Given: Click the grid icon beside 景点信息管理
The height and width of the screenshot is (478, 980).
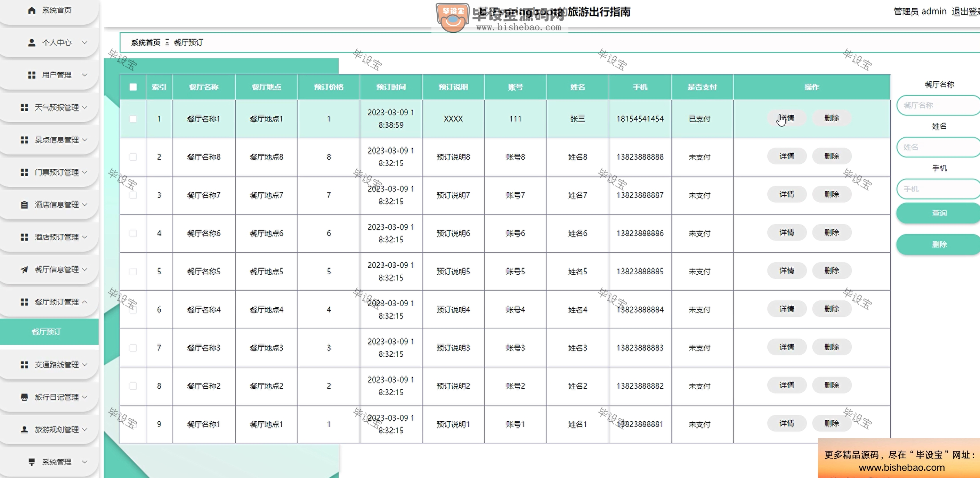Looking at the screenshot, I should (x=24, y=140).
